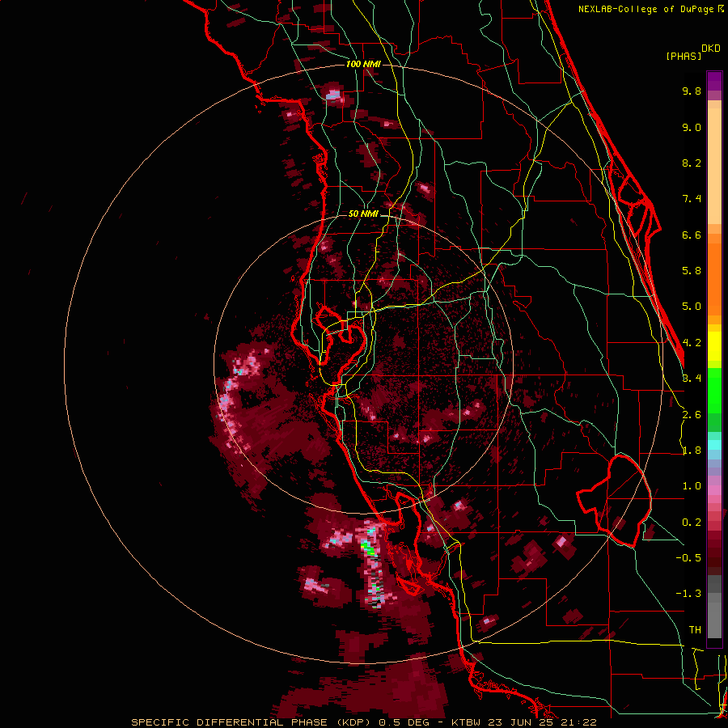
Task: Click the 5.8 legend value
Action: point(692,271)
